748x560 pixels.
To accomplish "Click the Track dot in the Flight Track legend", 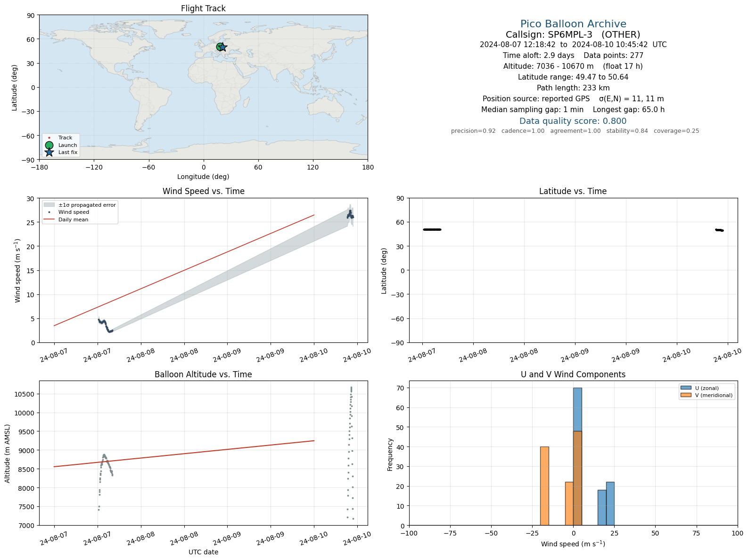I will [49, 138].
